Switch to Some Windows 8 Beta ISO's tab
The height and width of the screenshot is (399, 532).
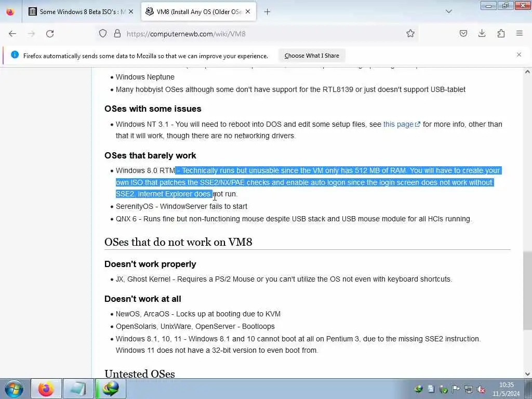pos(81,11)
